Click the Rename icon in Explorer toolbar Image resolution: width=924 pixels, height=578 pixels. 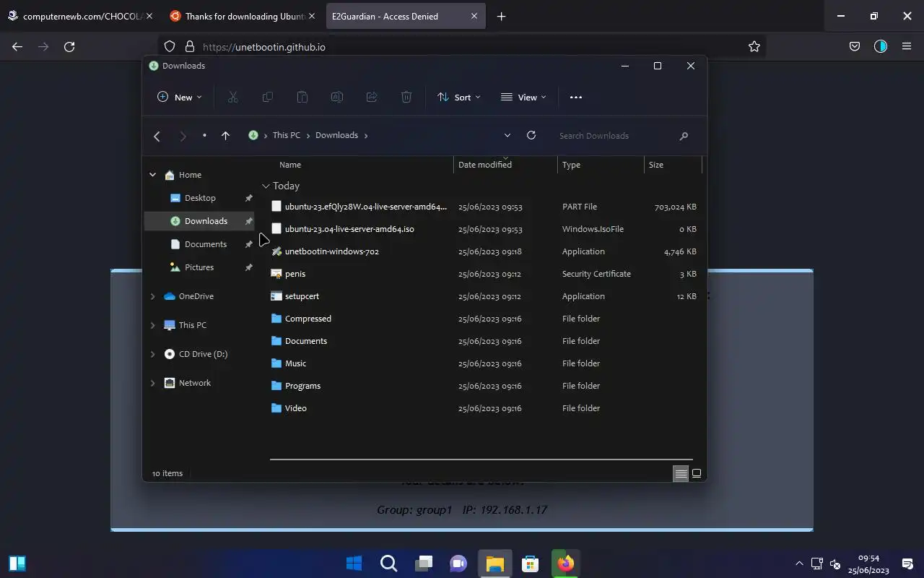click(336, 97)
